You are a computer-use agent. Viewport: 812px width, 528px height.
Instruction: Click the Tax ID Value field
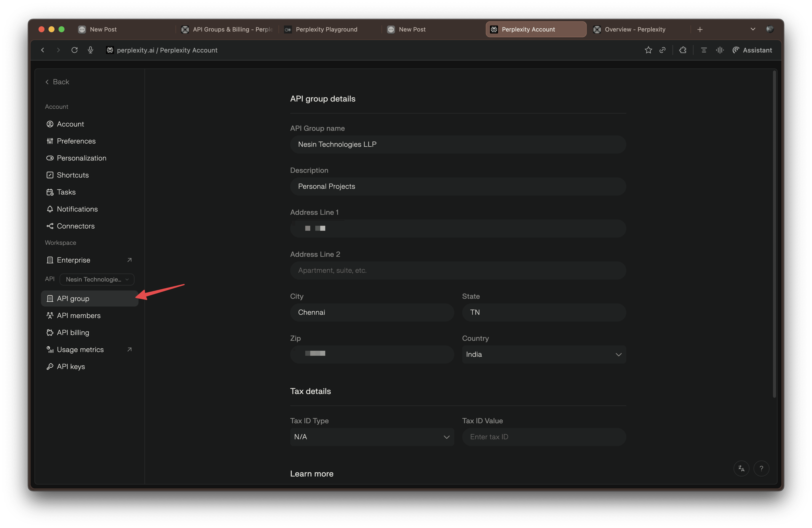coord(544,437)
